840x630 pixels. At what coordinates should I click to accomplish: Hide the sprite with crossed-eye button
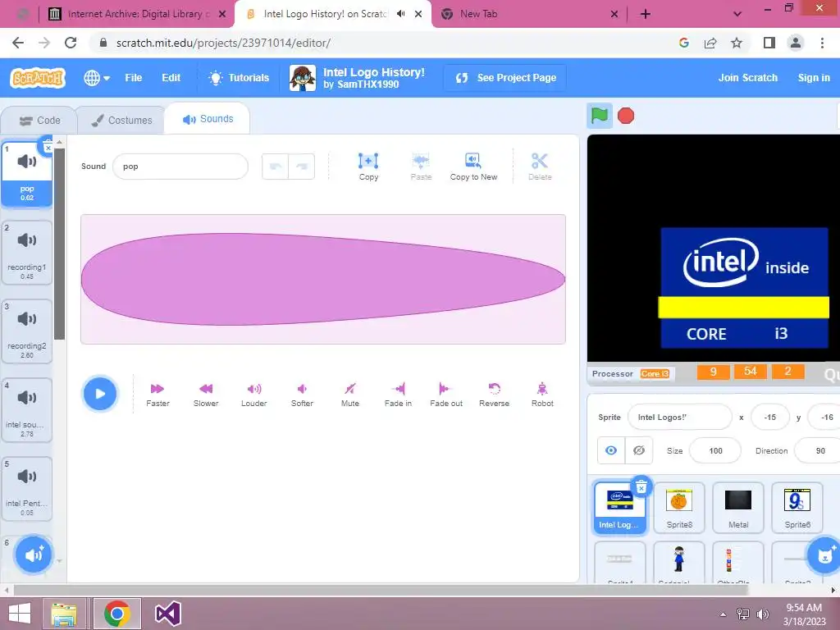(638, 450)
